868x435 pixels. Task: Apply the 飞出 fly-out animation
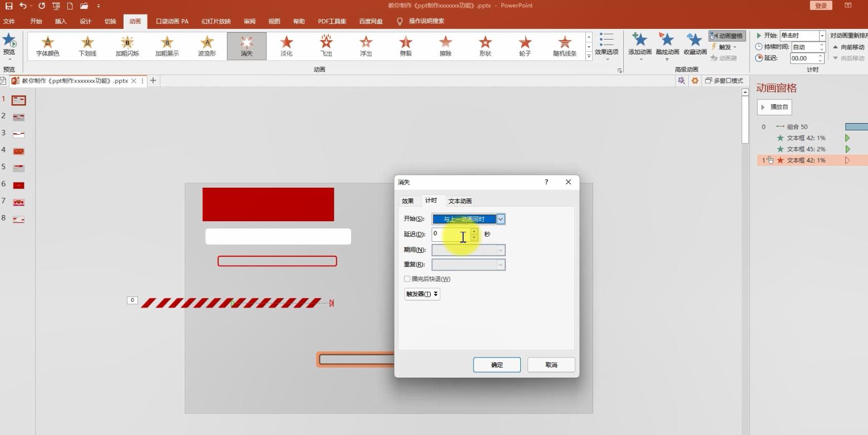pyautogui.click(x=326, y=46)
